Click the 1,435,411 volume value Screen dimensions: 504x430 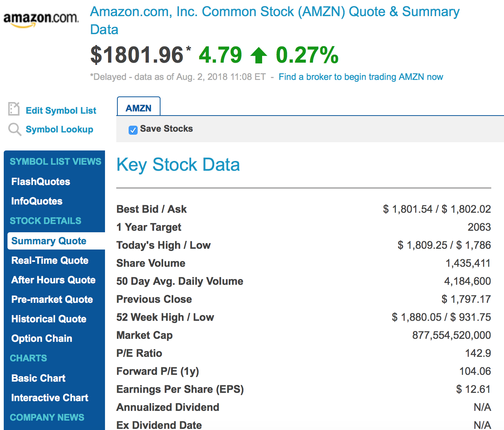tap(468, 263)
